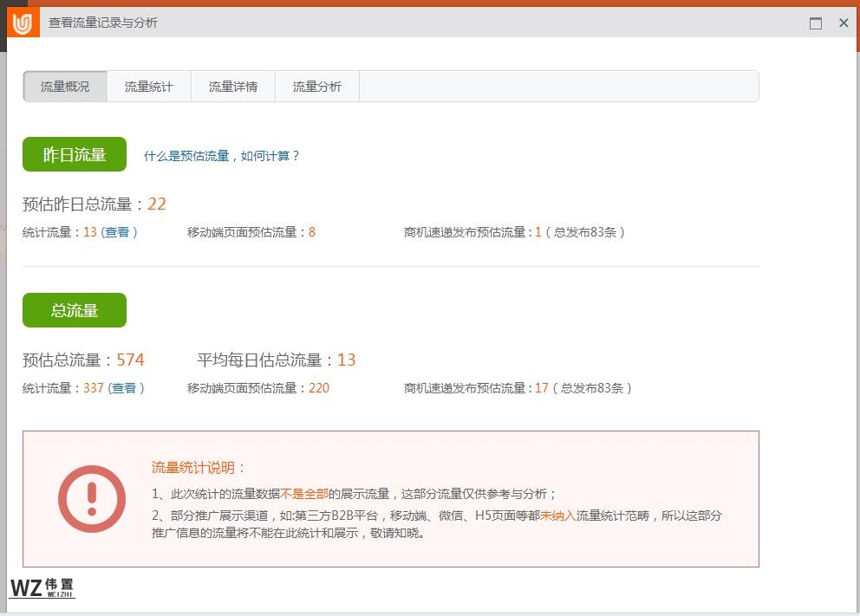The width and height of the screenshot is (860, 616).
Task: Open the 流量统计 tab
Action: [x=149, y=87]
